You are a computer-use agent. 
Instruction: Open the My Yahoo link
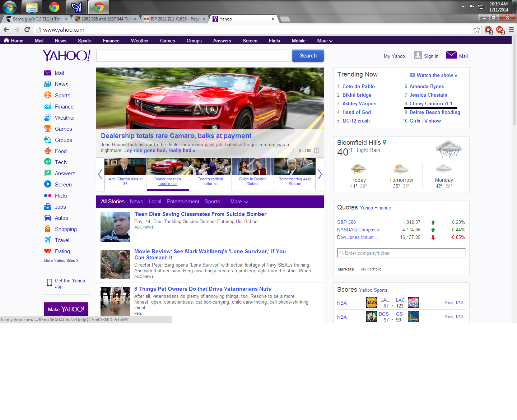pos(394,56)
